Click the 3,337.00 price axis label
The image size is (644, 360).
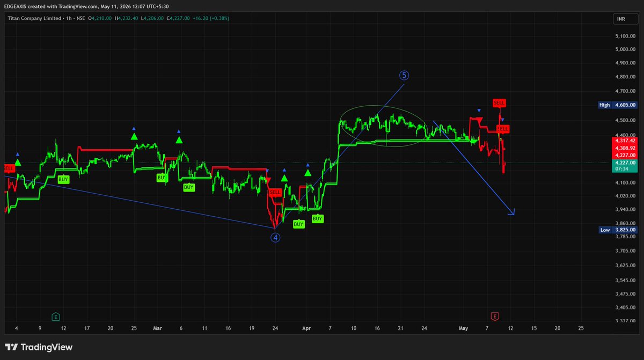click(x=625, y=321)
